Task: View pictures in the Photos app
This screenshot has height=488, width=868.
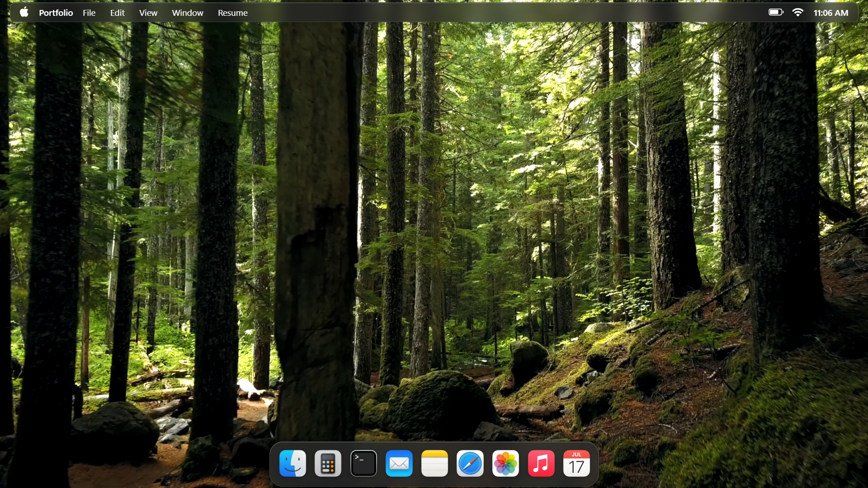Action: point(505,463)
